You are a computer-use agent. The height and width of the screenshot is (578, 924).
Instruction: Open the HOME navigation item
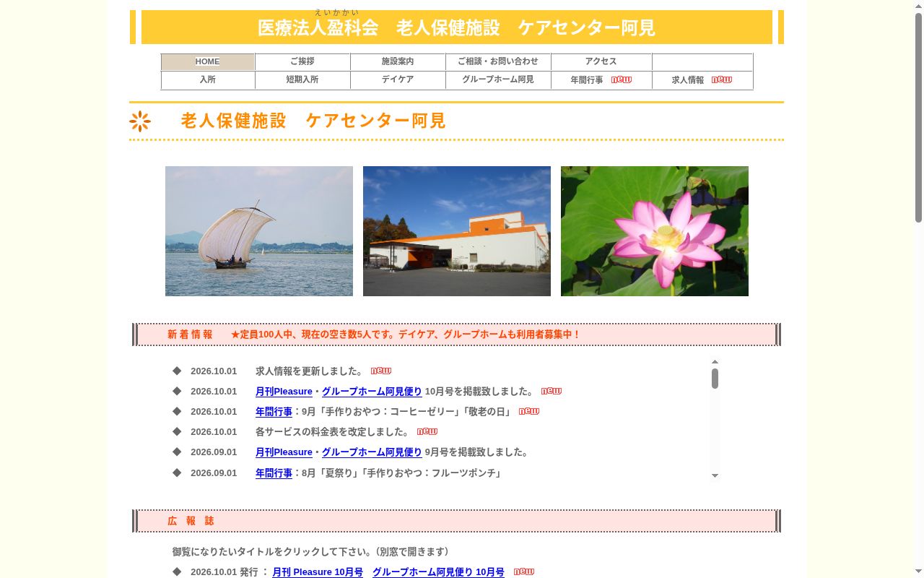(x=208, y=62)
